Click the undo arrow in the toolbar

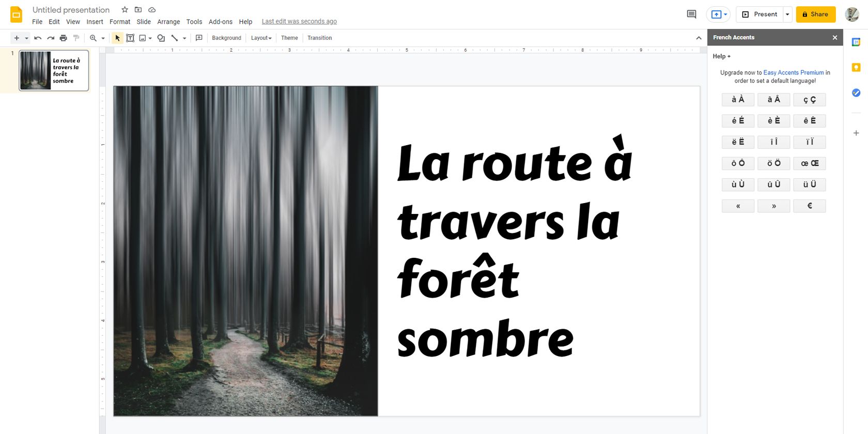[38, 38]
